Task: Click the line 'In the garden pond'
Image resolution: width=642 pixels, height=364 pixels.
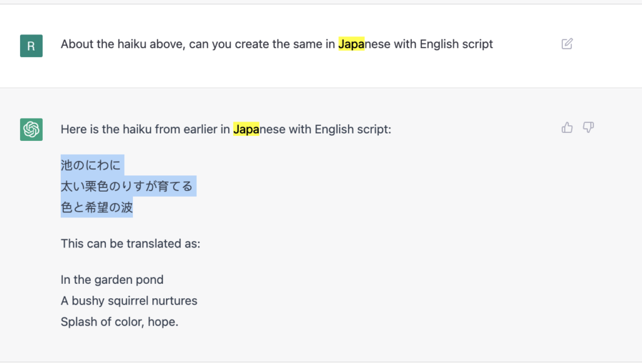Action: pyautogui.click(x=112, y=280)
